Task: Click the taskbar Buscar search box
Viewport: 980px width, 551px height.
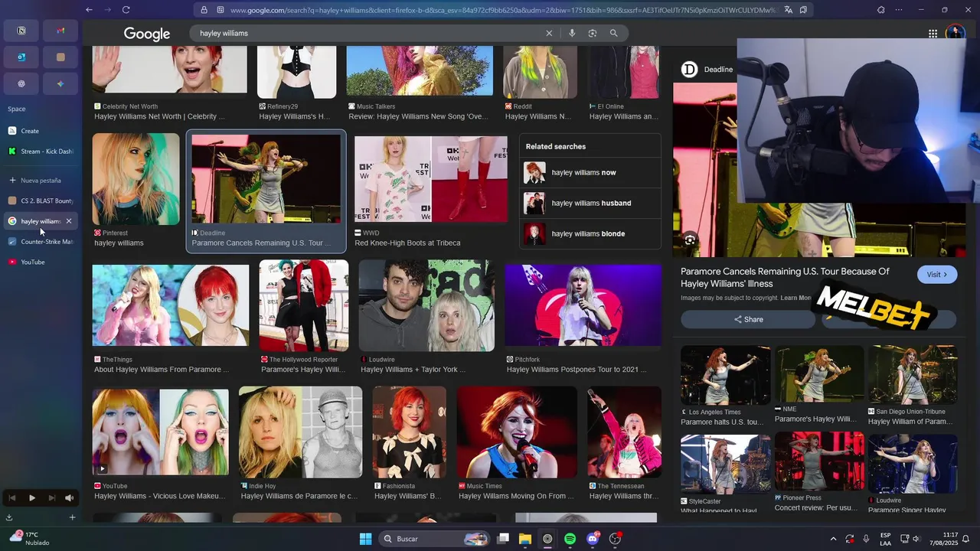Action: [434, 539]
